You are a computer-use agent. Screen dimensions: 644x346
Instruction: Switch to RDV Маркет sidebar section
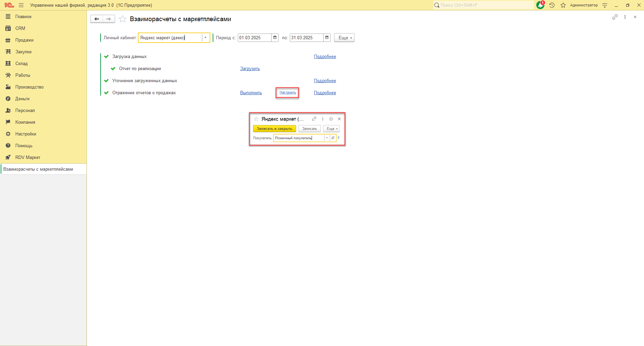pyautogui.click(x=28, y=157)
